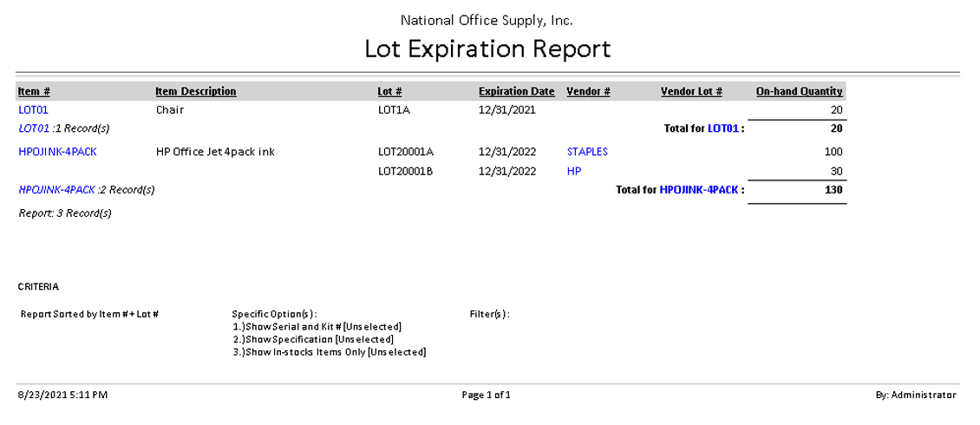Open the LOT01 item link in first row
This screenshot has height=425, width=980.
[33, 110]
